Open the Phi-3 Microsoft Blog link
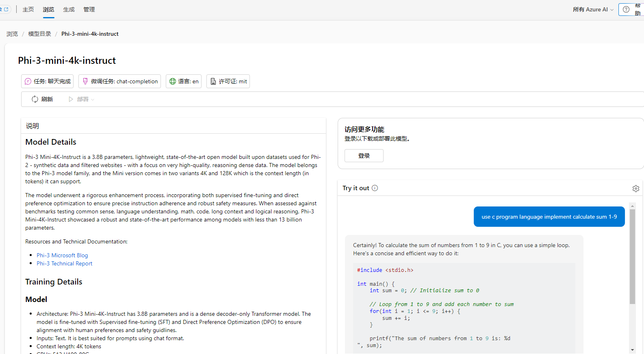This screenshot has height=354, width=644. [x=62, y=255]
